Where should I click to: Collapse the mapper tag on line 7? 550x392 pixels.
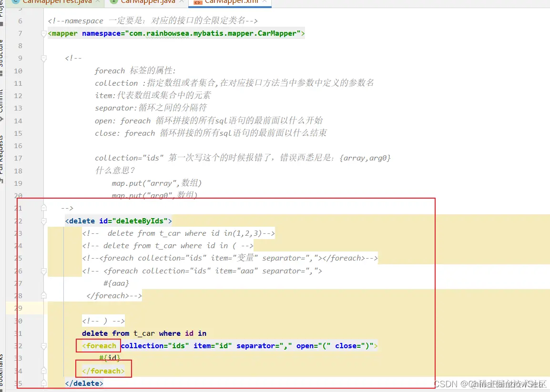coord(44,34)
